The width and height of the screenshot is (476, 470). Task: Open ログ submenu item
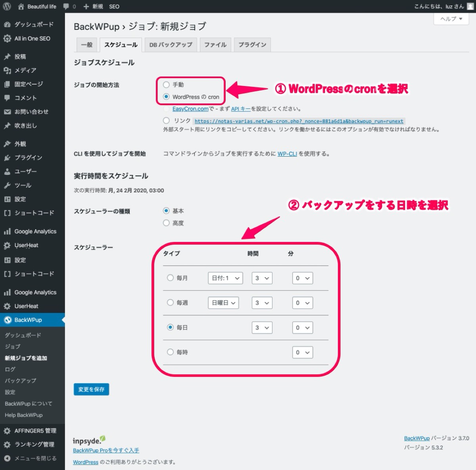[x=10, y=369]
